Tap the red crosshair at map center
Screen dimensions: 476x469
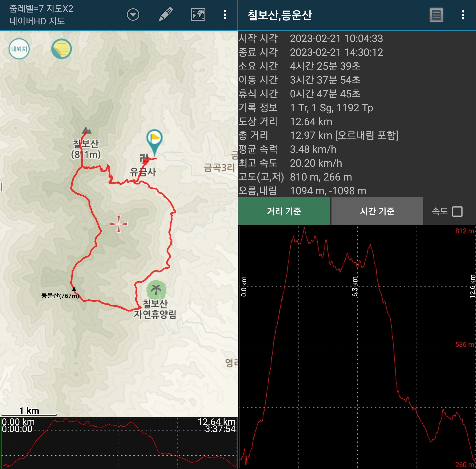pyautogui.click(x=119, y=224)
